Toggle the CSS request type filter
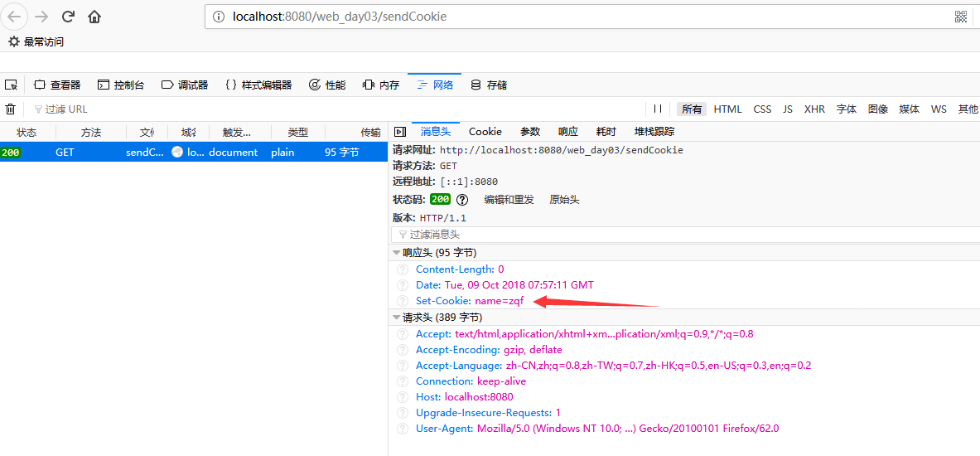 coord(762,109)
